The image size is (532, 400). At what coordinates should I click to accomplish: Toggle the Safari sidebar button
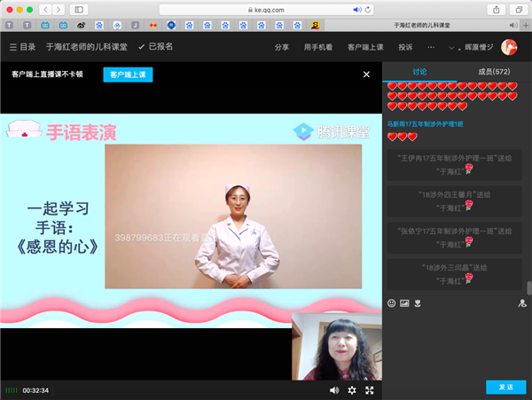79,10
